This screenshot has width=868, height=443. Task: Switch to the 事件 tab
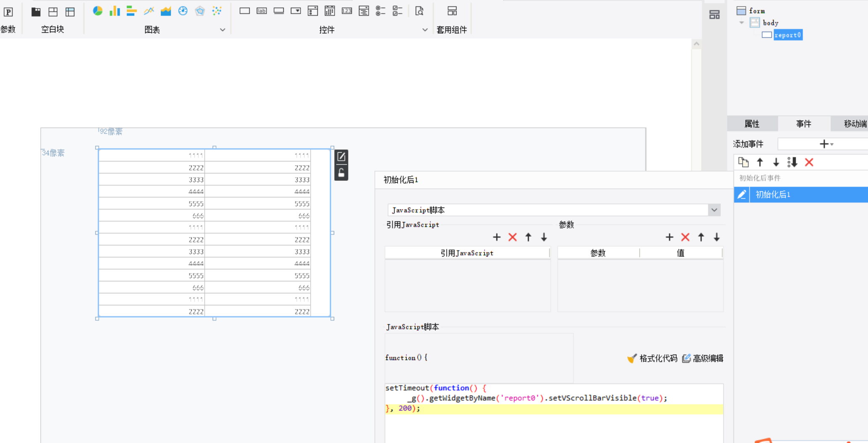(x=804, y=124)
